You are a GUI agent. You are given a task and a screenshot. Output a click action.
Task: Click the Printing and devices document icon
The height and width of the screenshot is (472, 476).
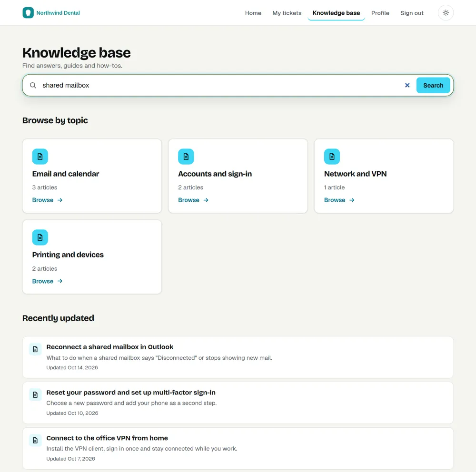[40, 237]
